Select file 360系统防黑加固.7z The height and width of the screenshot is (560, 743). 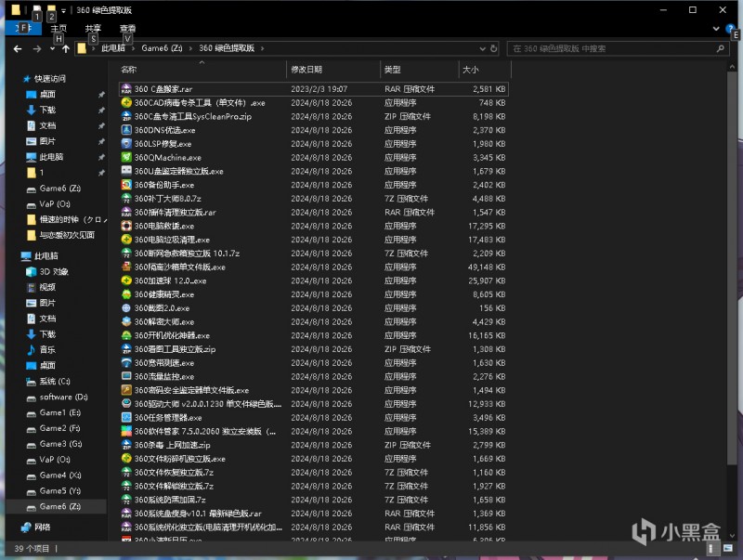(170, 500)
